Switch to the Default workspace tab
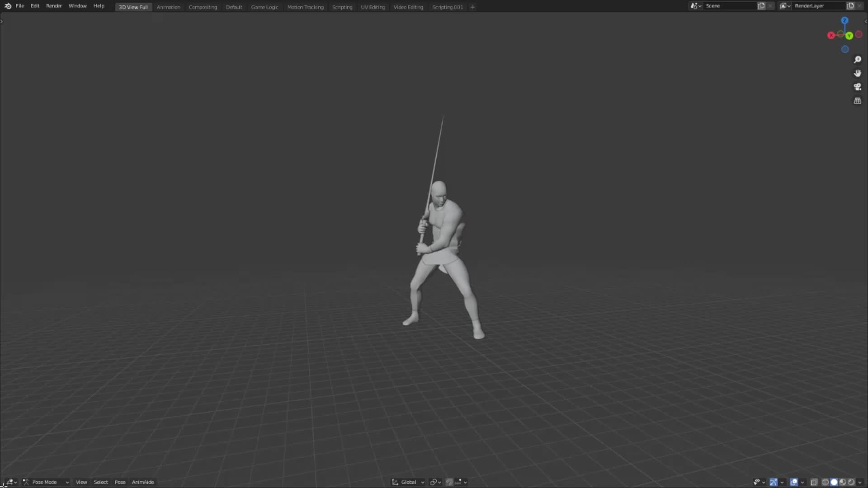Image resolution: width=868 pixels, height=488 pixels. click(234, 7)
